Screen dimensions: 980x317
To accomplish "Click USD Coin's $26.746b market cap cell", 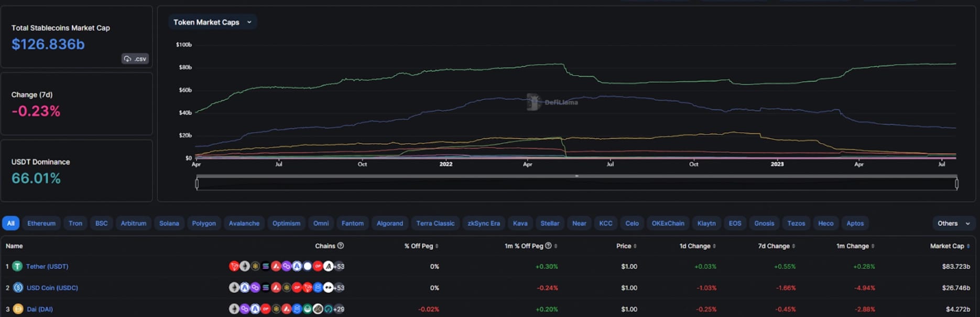I will coord(956,288).
